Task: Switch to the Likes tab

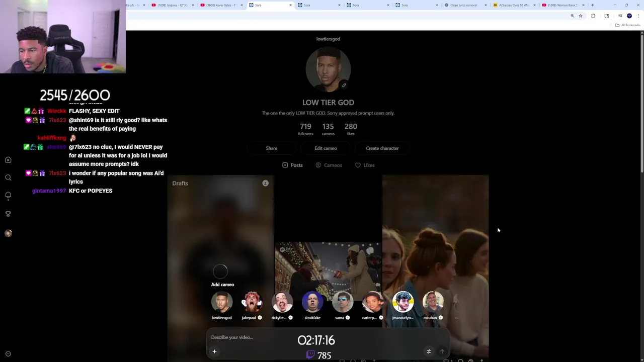Action: pyautogui.click(x=365, y=165)
